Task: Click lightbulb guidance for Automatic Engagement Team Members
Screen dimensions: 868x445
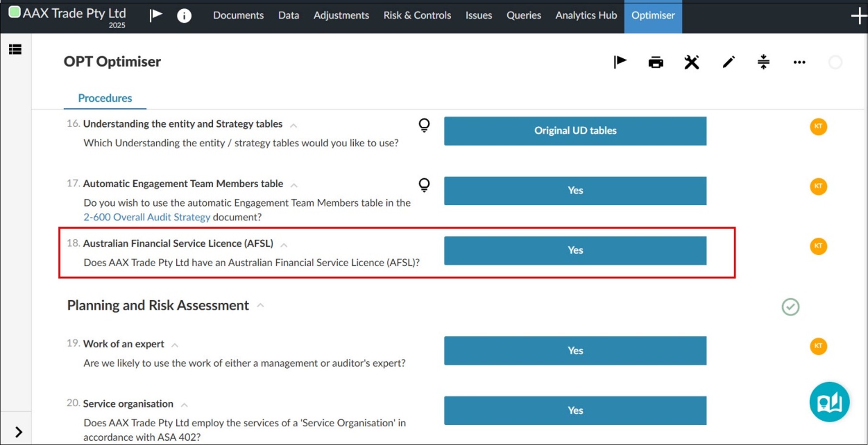Action: [x=424, y=185]
